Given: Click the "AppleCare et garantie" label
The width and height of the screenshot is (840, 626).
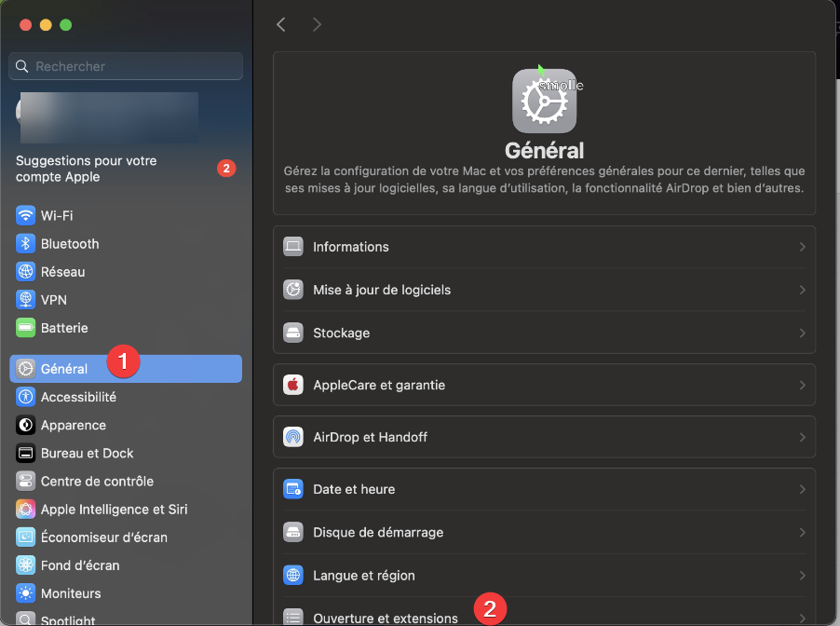Looking at the screenshot, I should (379, 385).
